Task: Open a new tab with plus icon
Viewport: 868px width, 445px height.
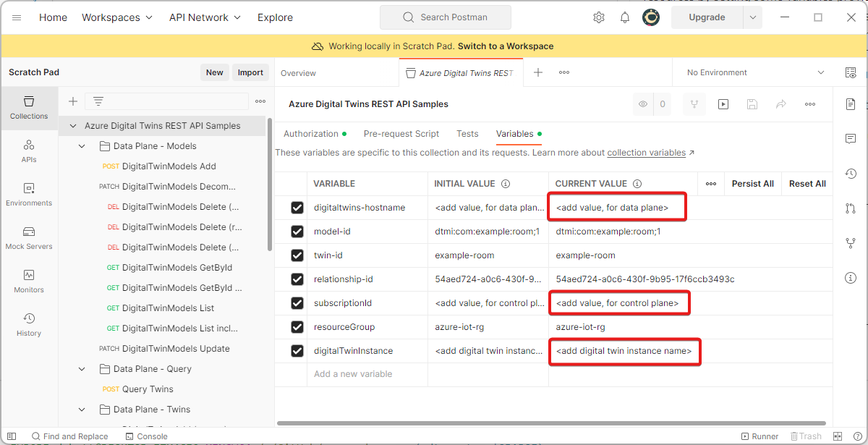Action: 538,72
